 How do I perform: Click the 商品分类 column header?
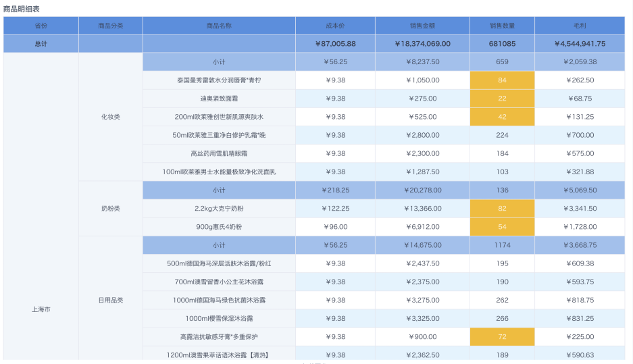click(111, 26)
